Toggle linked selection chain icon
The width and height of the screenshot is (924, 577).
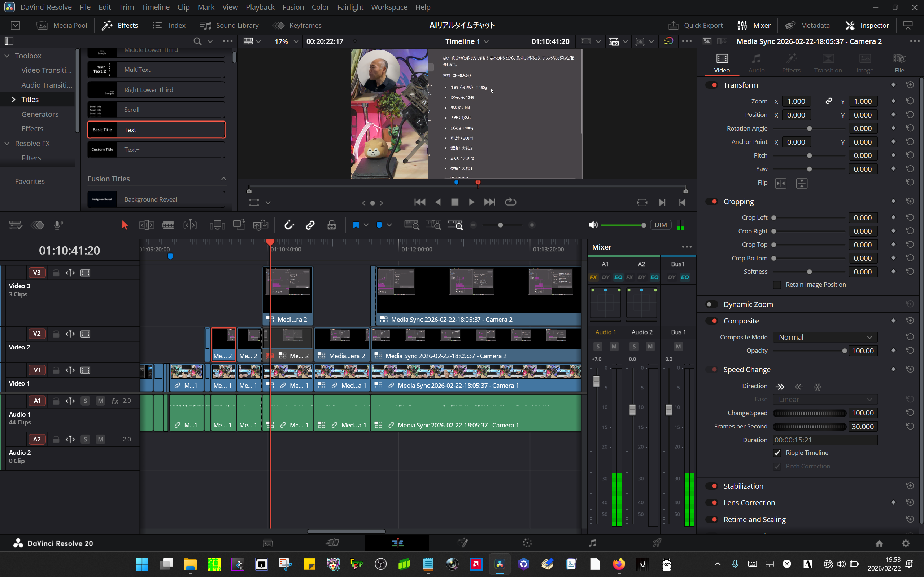tap(310, 225)
